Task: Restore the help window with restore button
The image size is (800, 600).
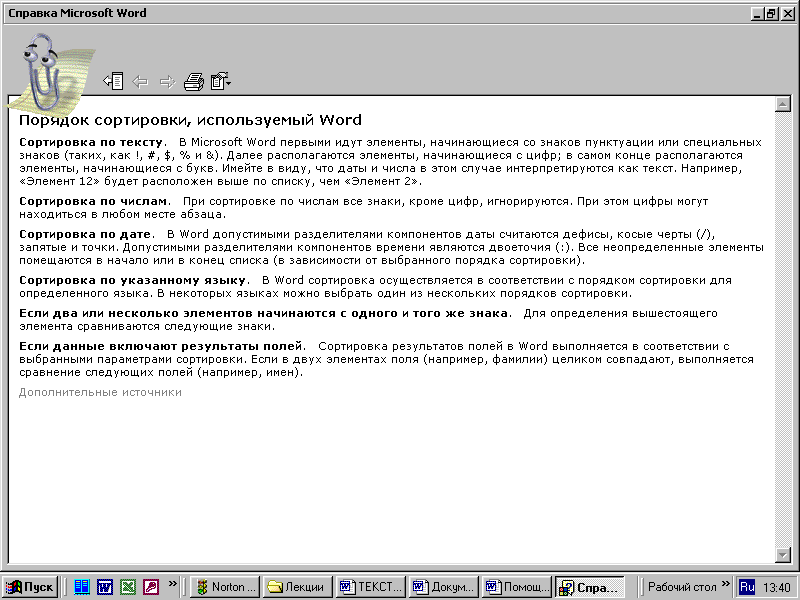Action: pyautogui.click(x=772, y=14)
